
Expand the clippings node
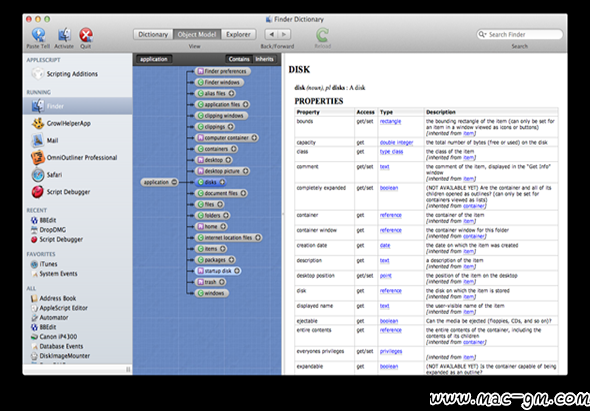pyautogui.click(x=231, y=127)
